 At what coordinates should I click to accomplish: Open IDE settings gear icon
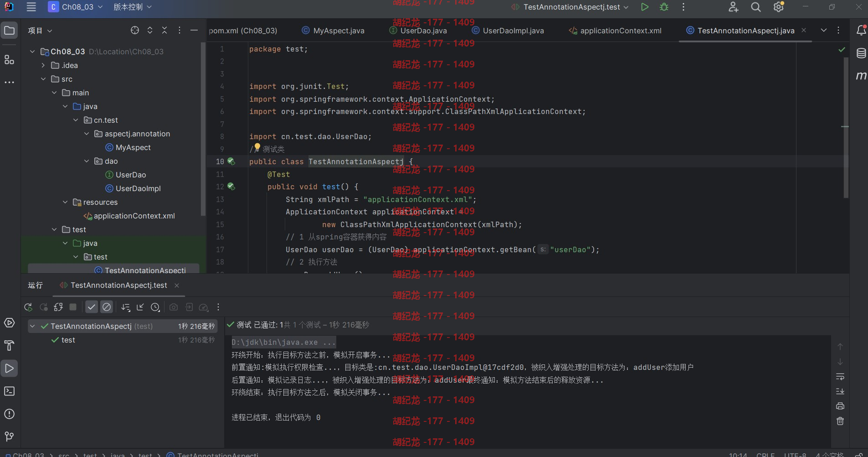point(779,7)
